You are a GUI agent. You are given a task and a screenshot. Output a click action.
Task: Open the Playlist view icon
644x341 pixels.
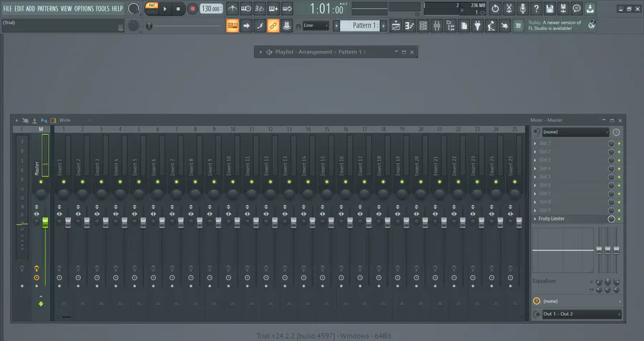(x=396, y=26)
